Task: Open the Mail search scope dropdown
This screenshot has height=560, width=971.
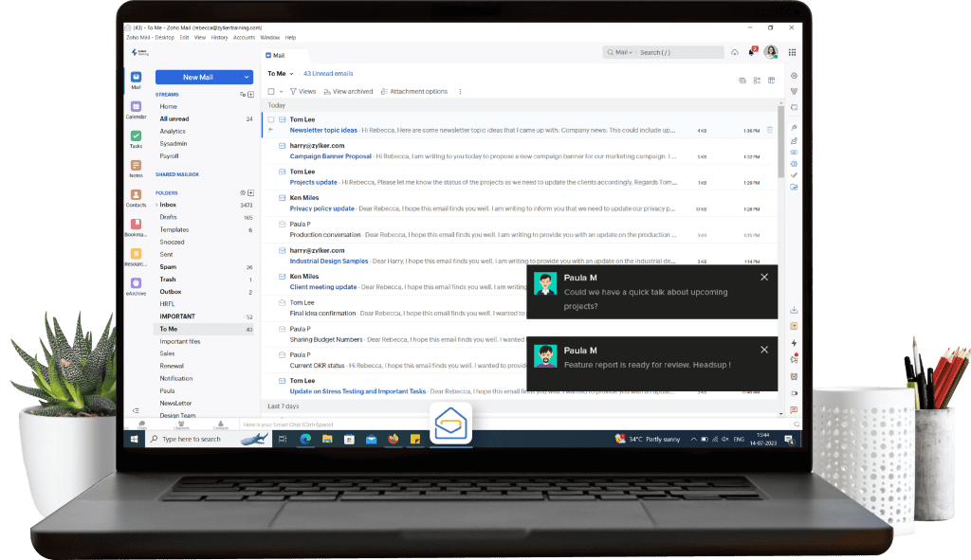Action: coord(628,52)
